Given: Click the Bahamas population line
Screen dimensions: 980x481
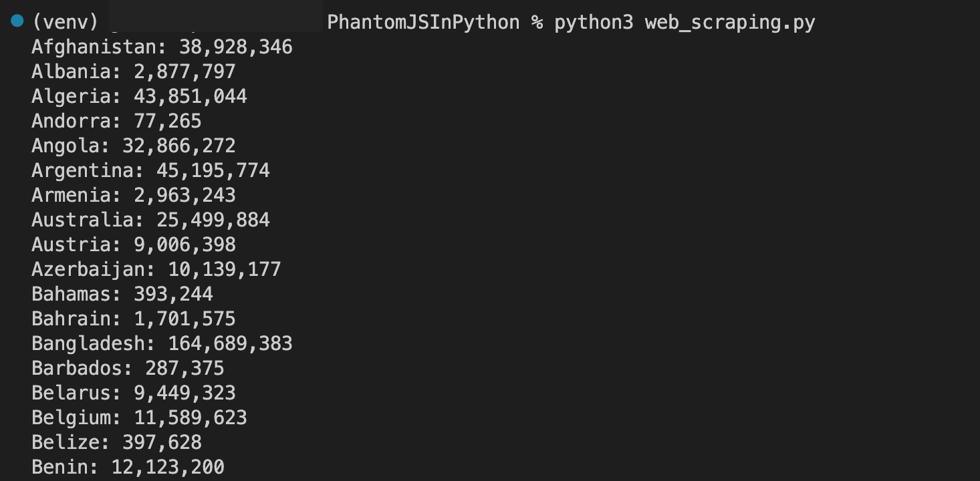Looking at the screenshot, I should tap(122, 294).
